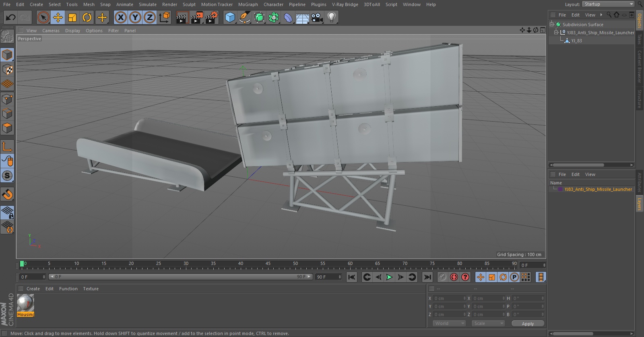644x337 pixels.
Task: Enable Axis mode icon
Action: pyautogui.click(x=7, y=147)
